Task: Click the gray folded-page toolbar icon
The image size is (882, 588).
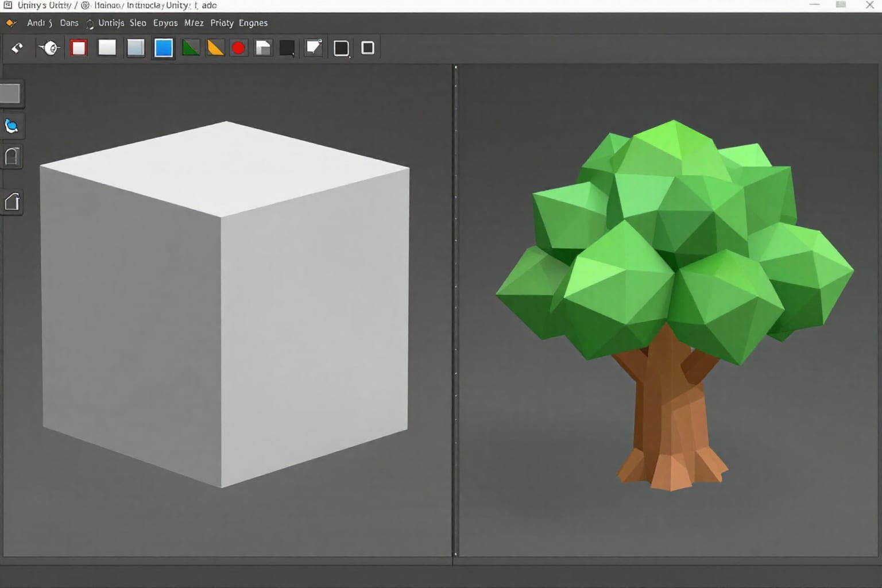Action: [263, 48]
